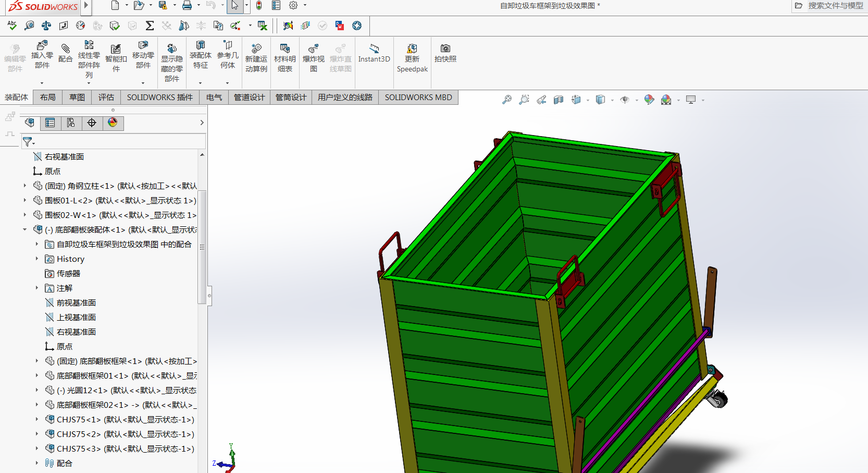The height and width of the screenshot is (473, 868).
Task: Click the Edit Appearance color ball icon
Action: click(649, 100)
